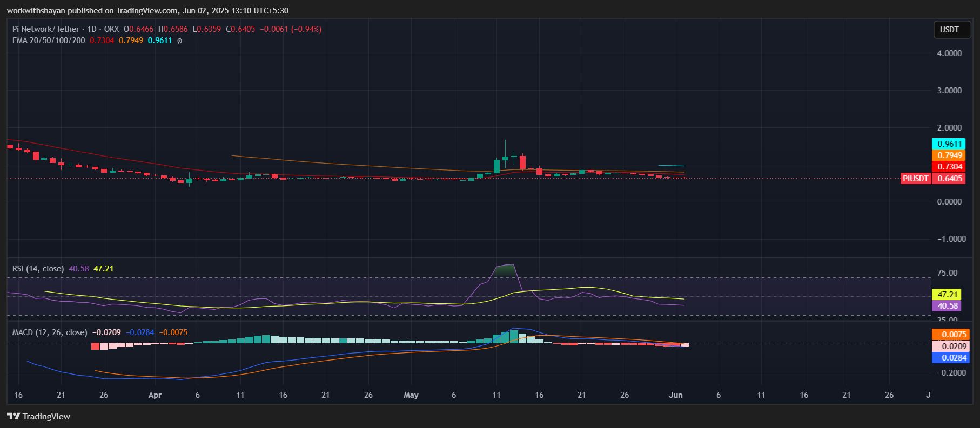Click the null symbol after EMA values

(179, 40)
